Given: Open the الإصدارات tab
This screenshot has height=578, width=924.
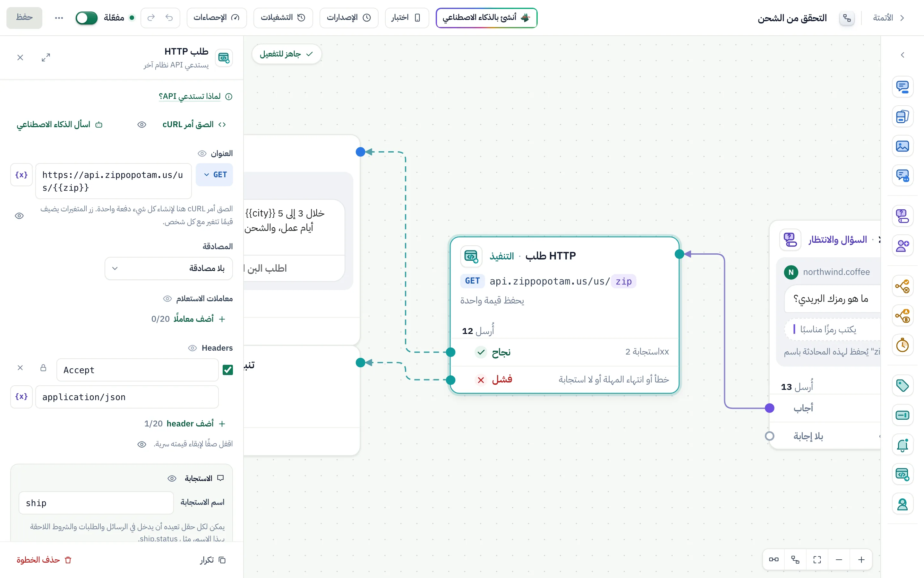Looking at the screenshot, I should coord(349,18).
